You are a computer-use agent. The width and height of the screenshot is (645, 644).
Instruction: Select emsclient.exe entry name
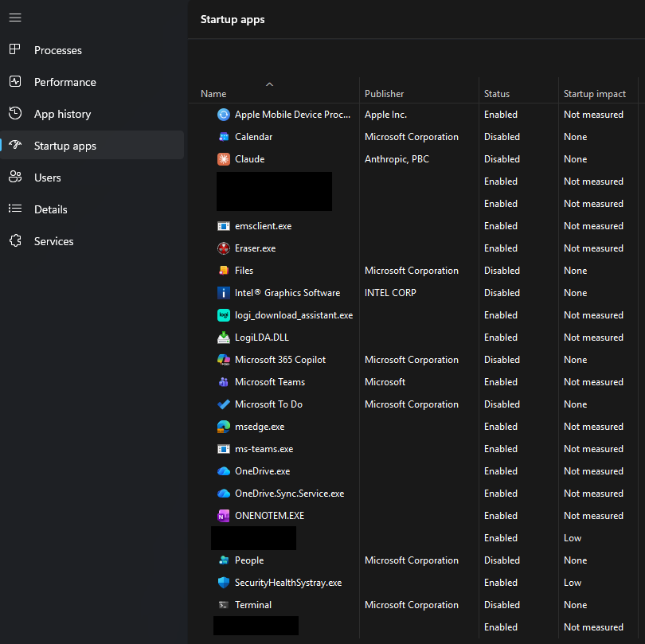[x=264, y=226]
